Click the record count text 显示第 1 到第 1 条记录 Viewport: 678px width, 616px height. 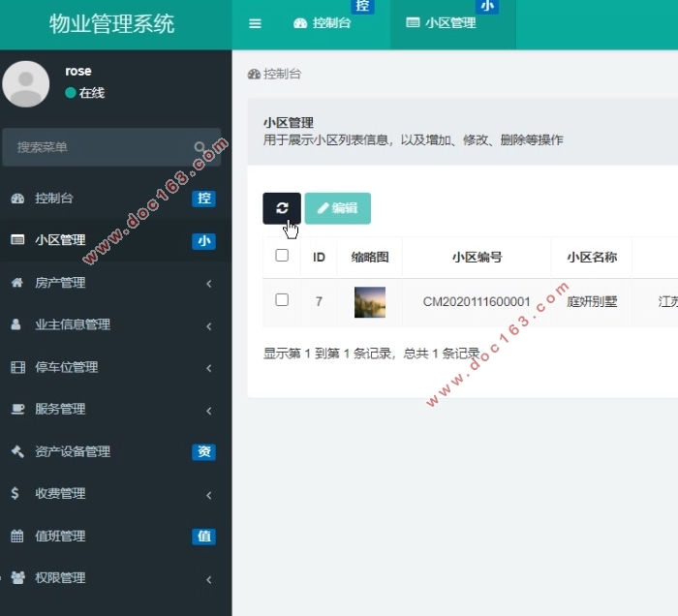327,354
